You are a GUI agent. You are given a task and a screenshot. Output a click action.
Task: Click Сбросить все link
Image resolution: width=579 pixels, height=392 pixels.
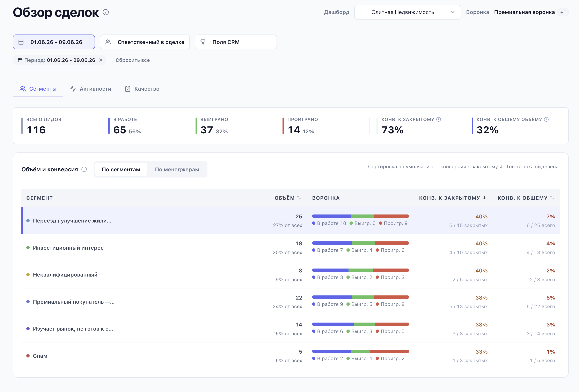(133, 60)
